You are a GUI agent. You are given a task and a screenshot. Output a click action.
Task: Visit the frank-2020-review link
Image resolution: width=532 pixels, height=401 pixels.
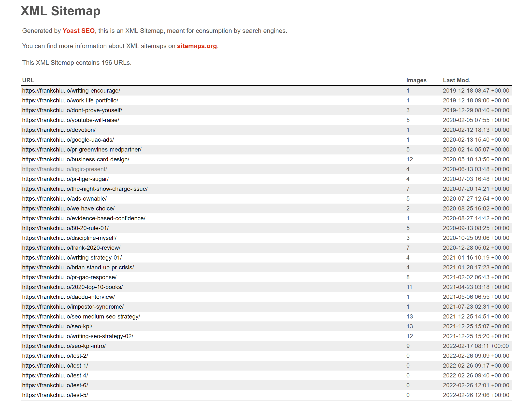point(71,248)
